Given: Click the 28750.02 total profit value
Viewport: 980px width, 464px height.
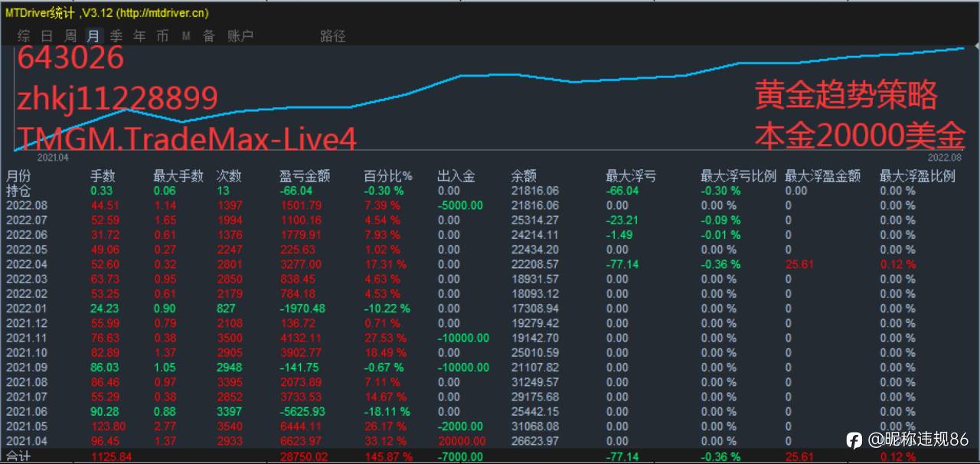Looking at the screenshot, I should 303,457.
